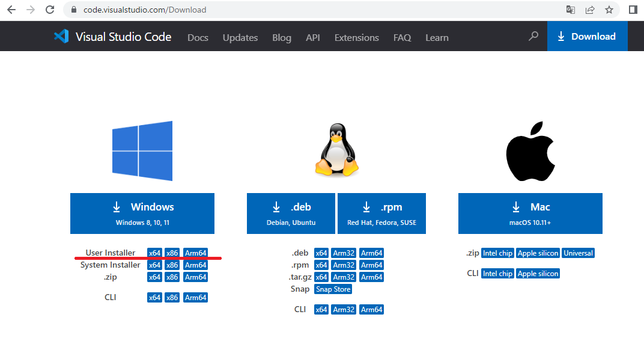Open the site search magnifier icon
This screenshot has height=338, width=644.
pyautogui.click(x=533, y=36)
